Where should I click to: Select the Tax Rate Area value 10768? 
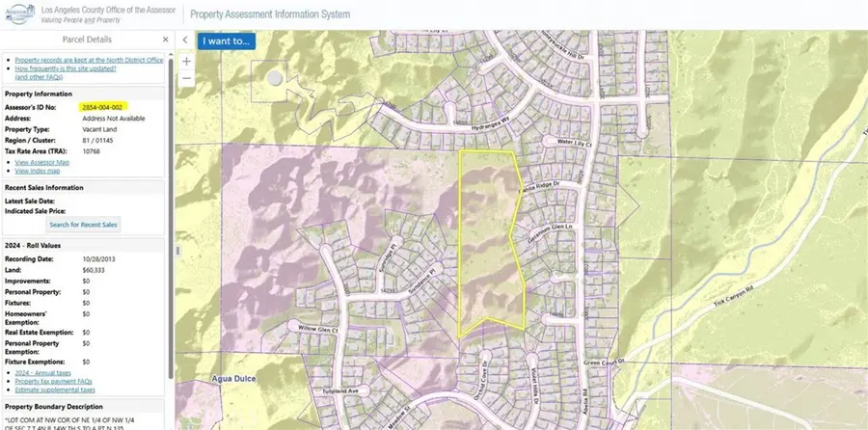pos(92,151)
